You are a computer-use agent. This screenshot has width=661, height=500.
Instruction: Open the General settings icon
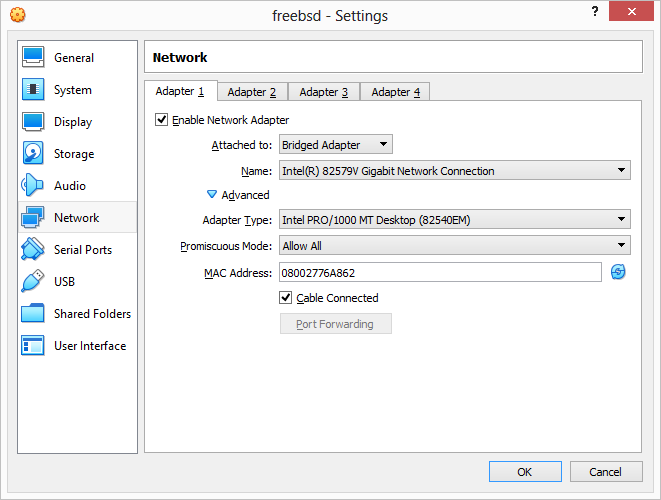click(33, 57)
